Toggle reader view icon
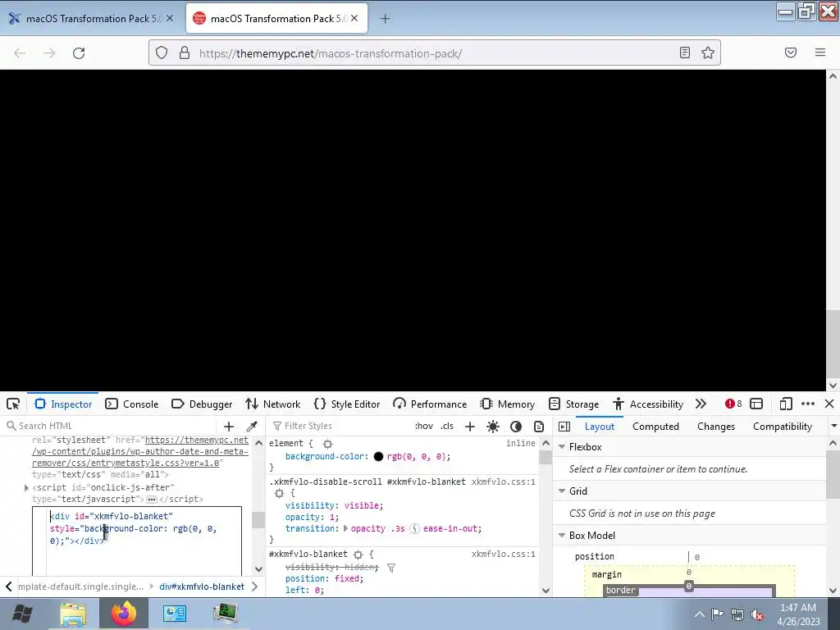Screen dimensions: 840x630 tap(685, 52)
